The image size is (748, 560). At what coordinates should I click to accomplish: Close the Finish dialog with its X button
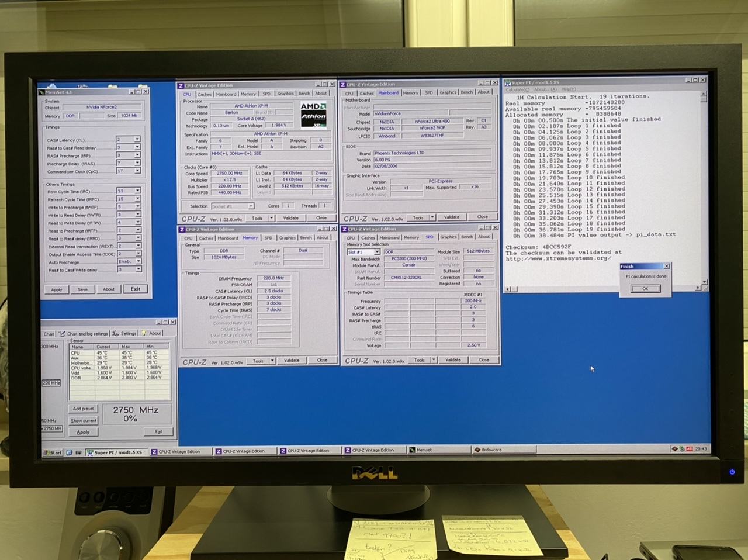666,266
